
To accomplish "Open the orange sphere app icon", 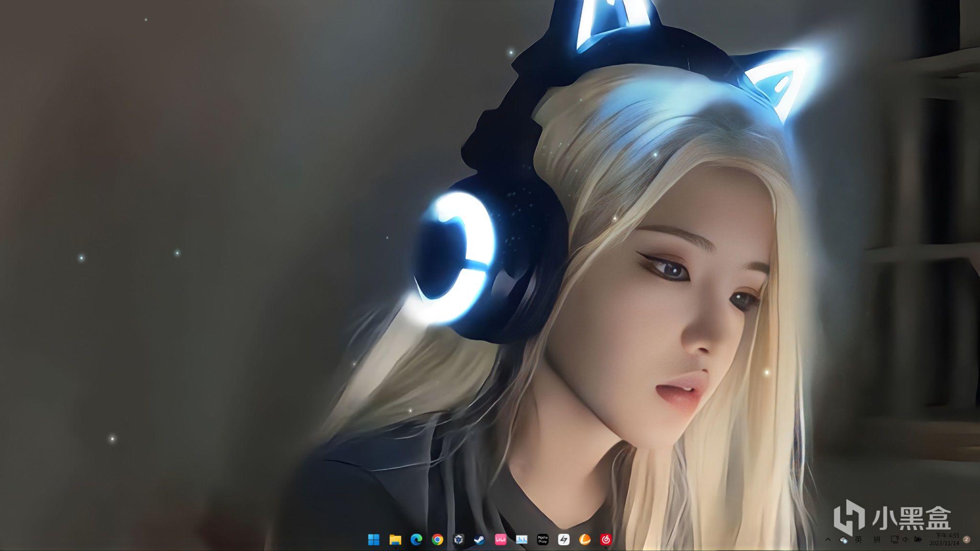I will (585, 540).
